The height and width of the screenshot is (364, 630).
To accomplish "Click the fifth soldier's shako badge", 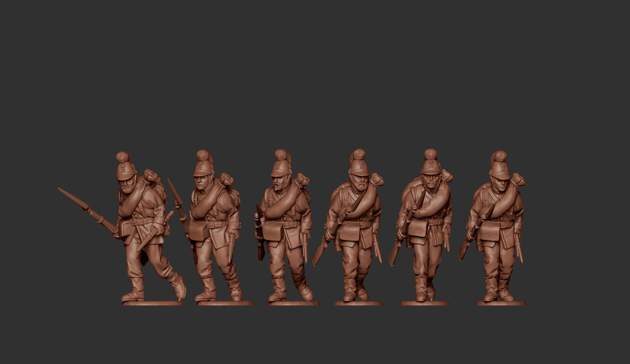I will click(x=431, y=165).
